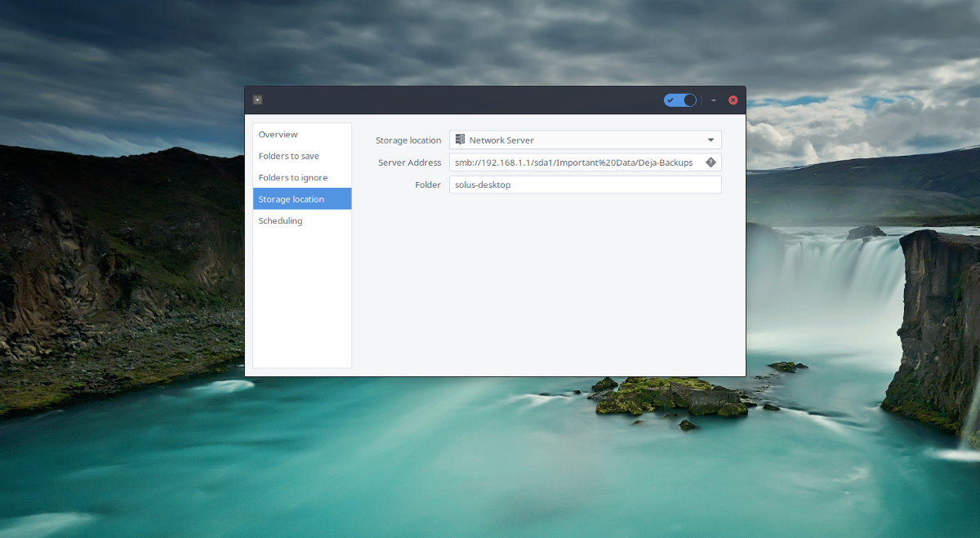Click the Server Address label

point(409,162)
